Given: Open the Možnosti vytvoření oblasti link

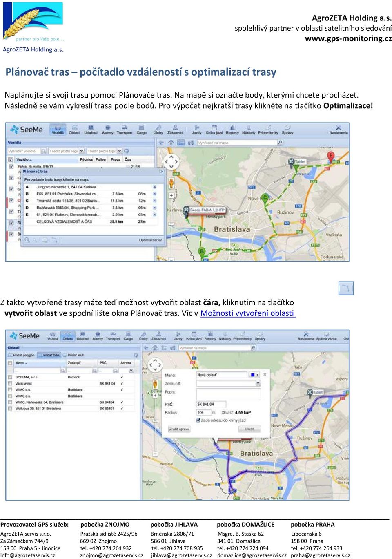Looking at the screenshot, I should click(247, 313).
